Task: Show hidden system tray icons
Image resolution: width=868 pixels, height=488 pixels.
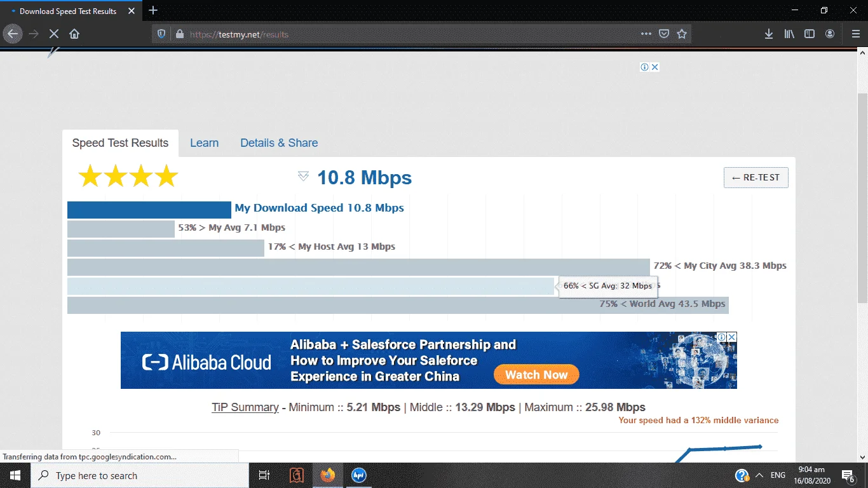Action: pyautogui.click(x=759, y=475)
